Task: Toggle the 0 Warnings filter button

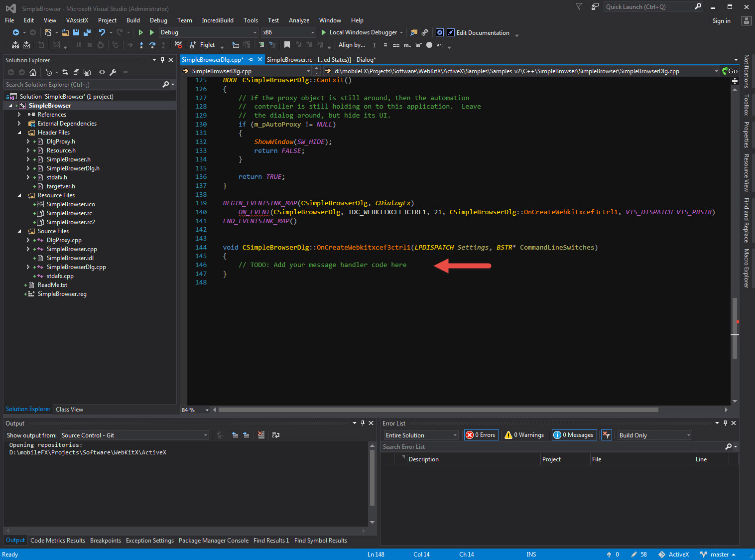Action: pyautogui.click(x=524, y=435)
